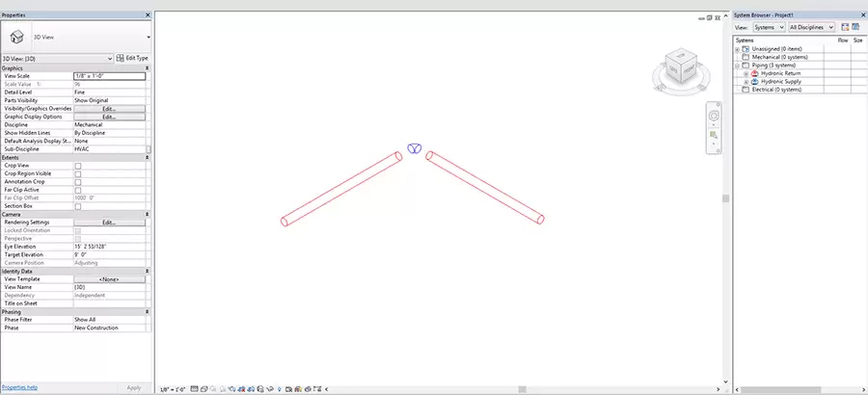Click Edit for Rendering Settings
This screenshot has width=868, height=395.
pos(110,223)
